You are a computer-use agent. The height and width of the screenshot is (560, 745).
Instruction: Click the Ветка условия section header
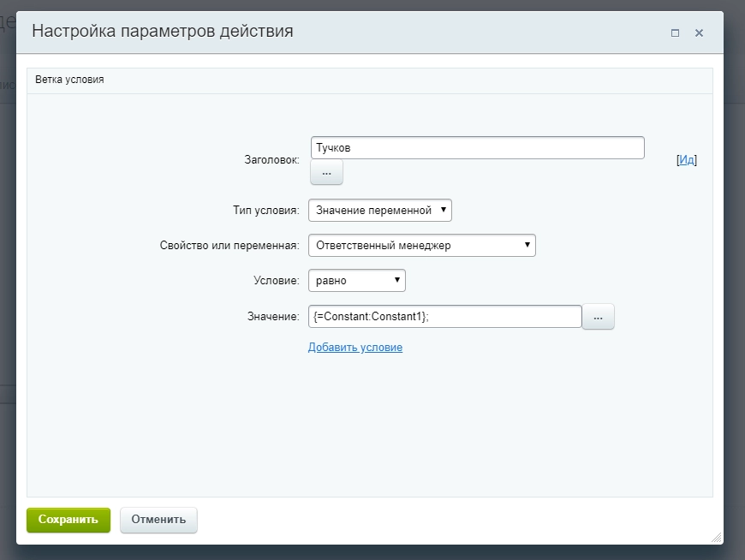(62, 79)
